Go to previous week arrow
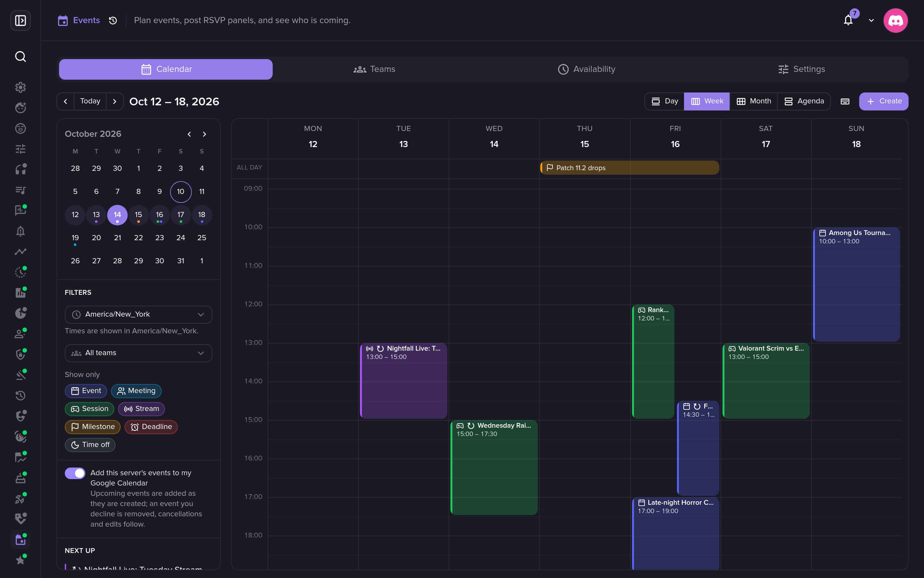The width and height of the screenshot is (924, 578). (x=65, y=101)
